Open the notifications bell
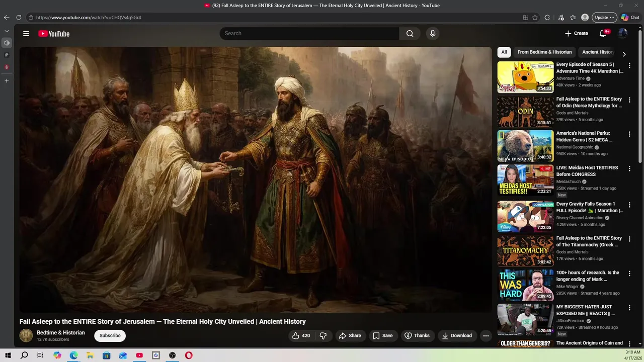Image resolution: width=644 pixels, height=362 pixels. point(603,33)
